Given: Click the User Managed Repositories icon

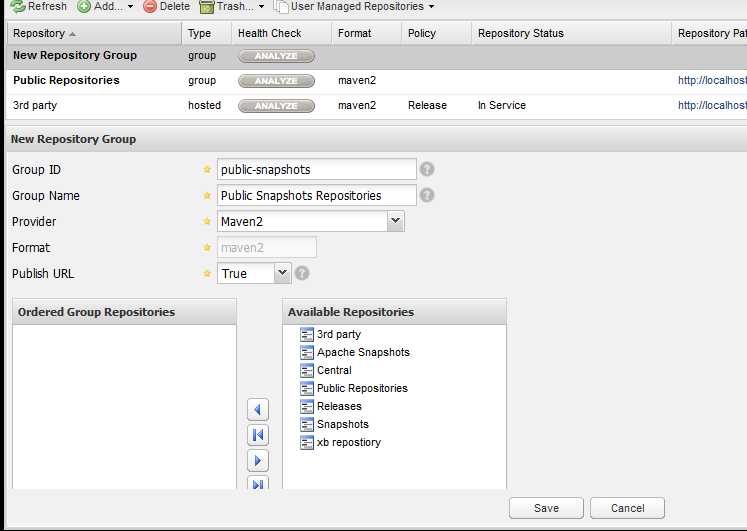Looking at the screenshot, I should [x=281, y=7].
